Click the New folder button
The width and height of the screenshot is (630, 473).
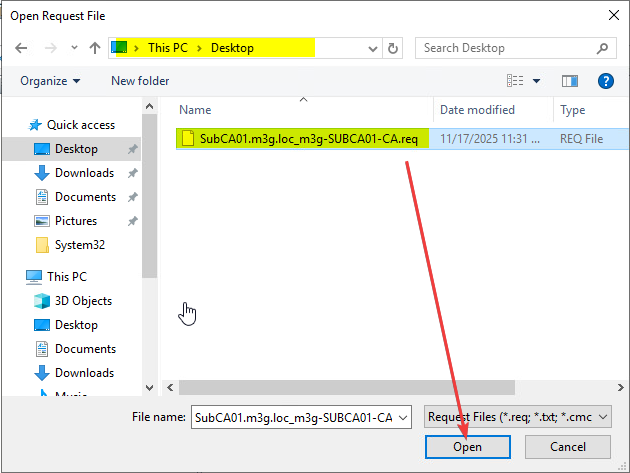coord(140,81)
